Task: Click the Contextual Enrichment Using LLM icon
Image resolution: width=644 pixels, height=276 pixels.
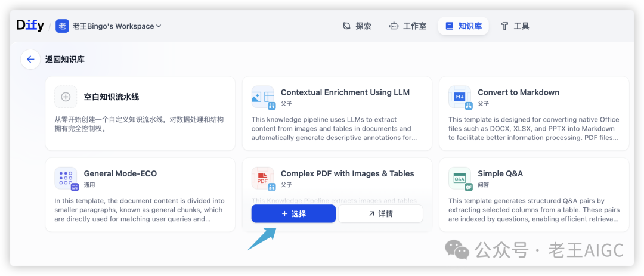Action: click(263, 97)
